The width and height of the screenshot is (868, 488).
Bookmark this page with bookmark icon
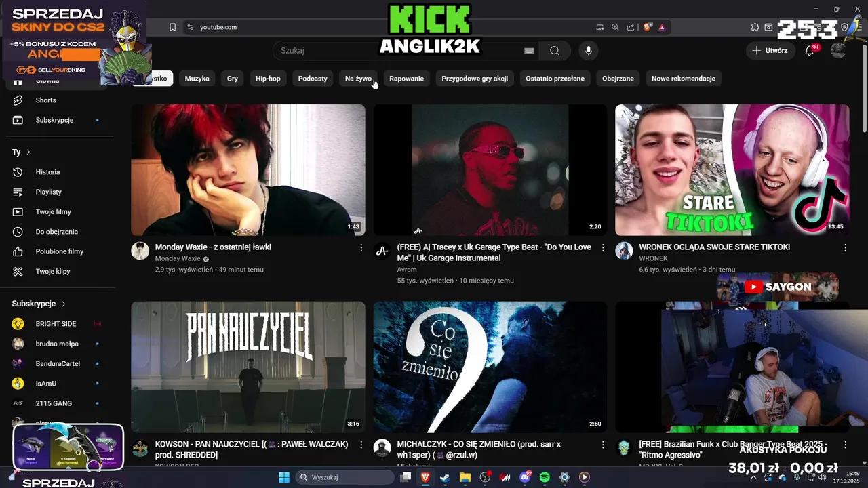(x=172, y=27)
